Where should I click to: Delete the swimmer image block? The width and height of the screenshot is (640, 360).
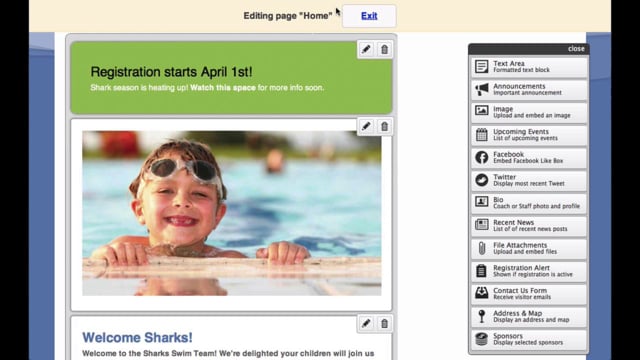tap(384, 127)
